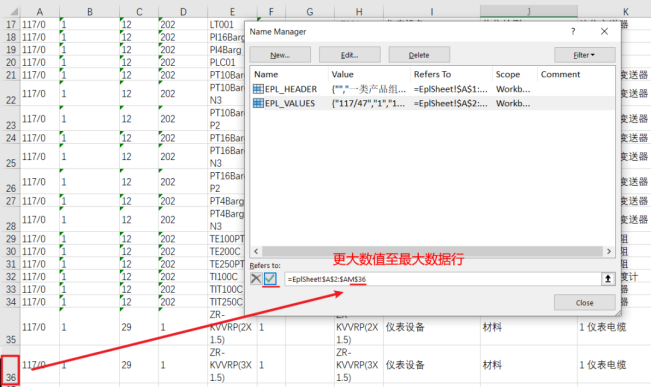The width and height of the screenshot is (651, 387).
Task: Sort by the Comment column header
Action: (575, 74)
